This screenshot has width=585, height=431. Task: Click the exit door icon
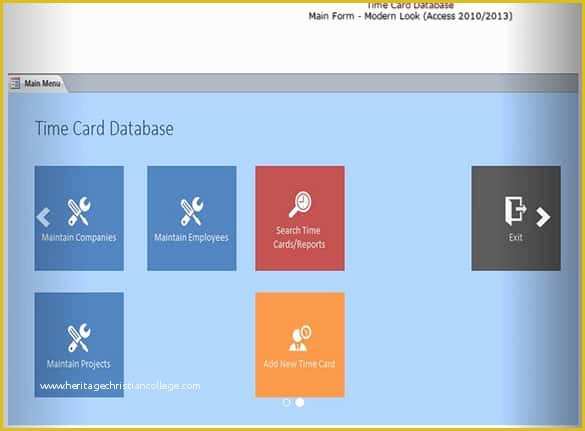tap(515, 211)
